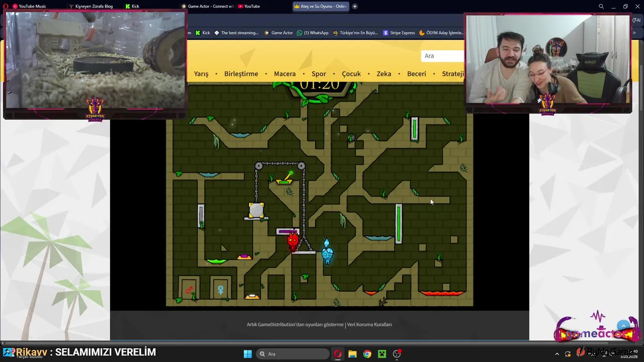Open the (1) WhatsApp bookmark
Image resolution: width=644 pixels, height=362 pixels.
pyautogui.click(x=312, y=33)
